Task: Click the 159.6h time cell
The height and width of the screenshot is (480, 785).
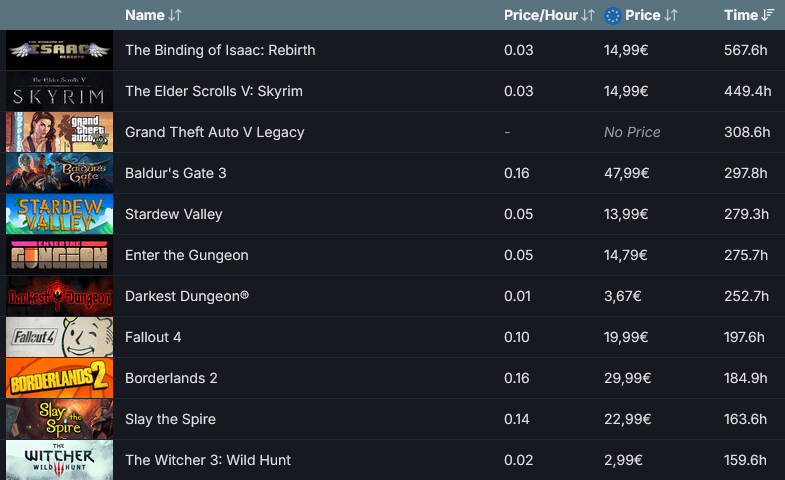Action: coord(745,460)
